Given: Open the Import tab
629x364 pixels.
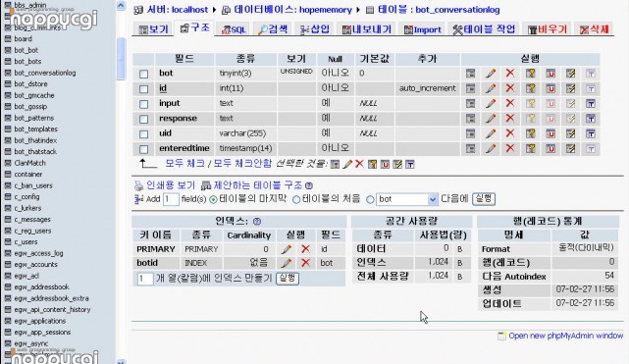Looking at the screenshot, I should pos(422,29).
